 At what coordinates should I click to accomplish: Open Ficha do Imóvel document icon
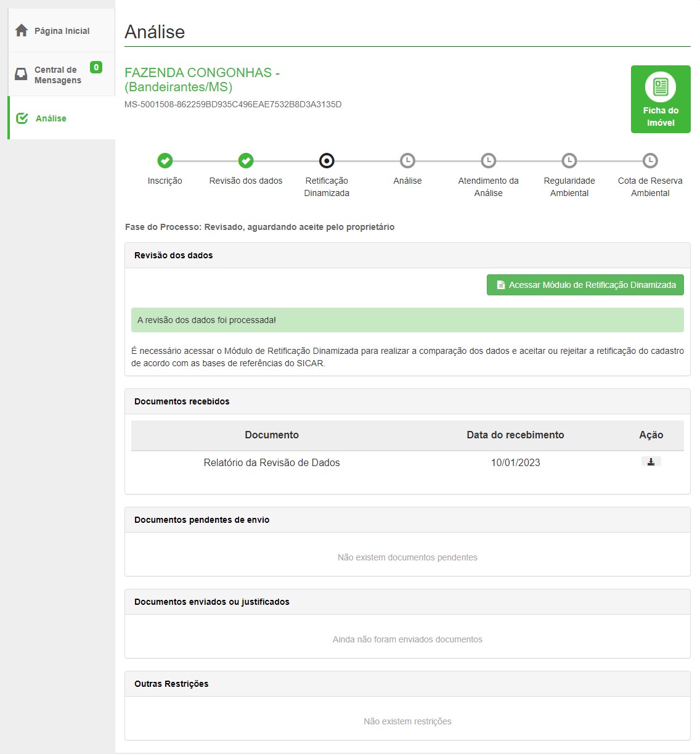[x=661, y=87]
